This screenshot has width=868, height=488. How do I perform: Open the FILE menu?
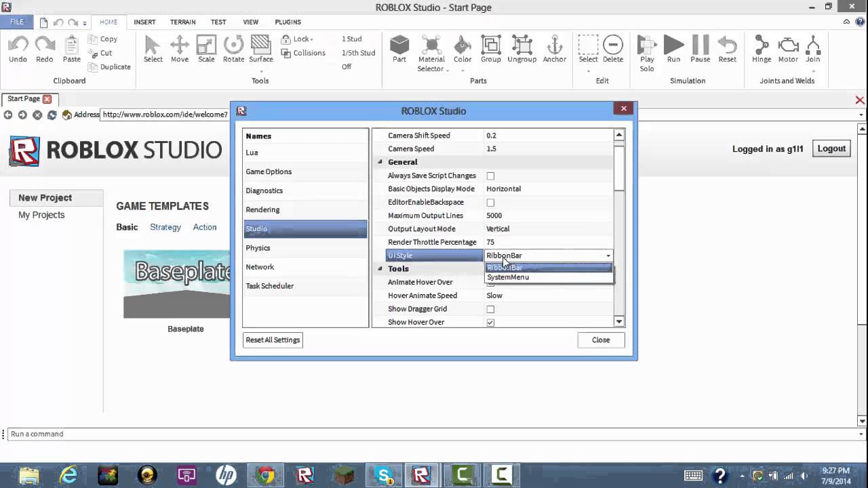point(17,22)
